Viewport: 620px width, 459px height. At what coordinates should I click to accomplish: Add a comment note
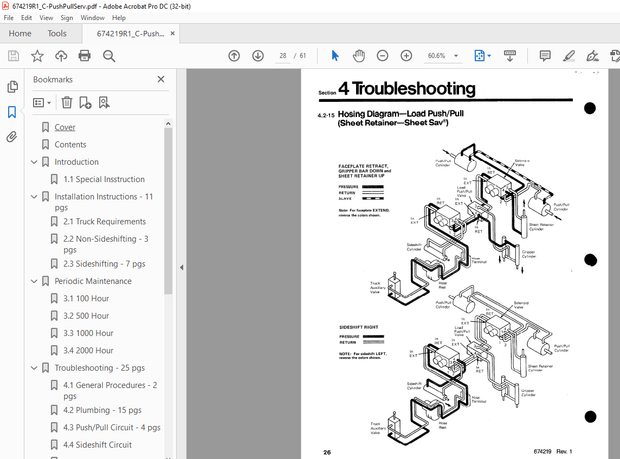545,56
